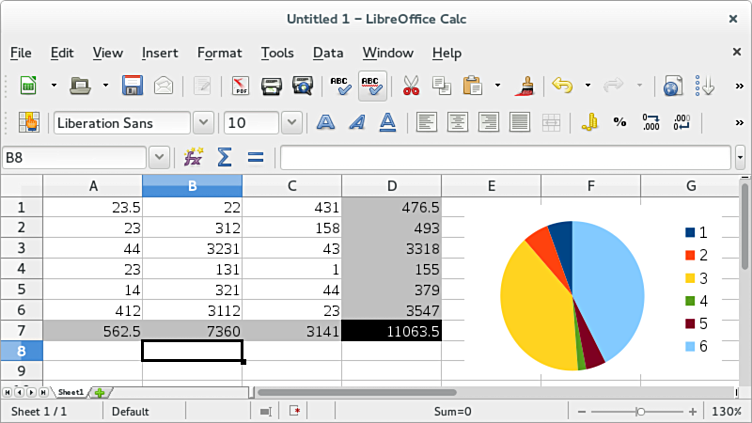The height and width of the screenshot is (423, 752).
Task: Toggle bold text formatting
Action: click(x=325, y=122)
